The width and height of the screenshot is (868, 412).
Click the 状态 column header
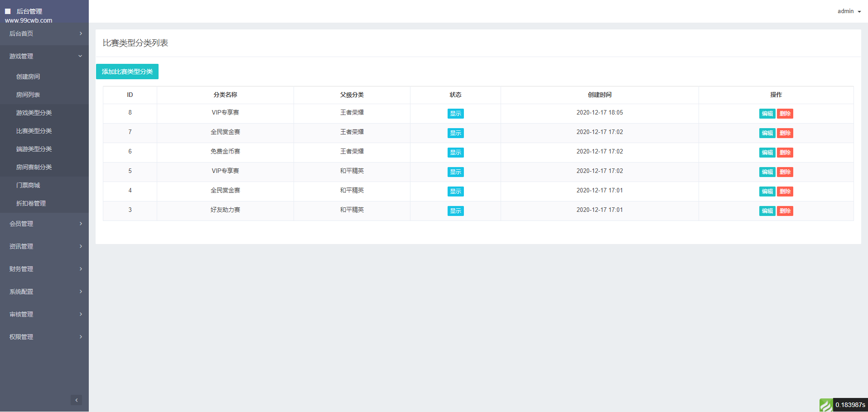[455, 95]
